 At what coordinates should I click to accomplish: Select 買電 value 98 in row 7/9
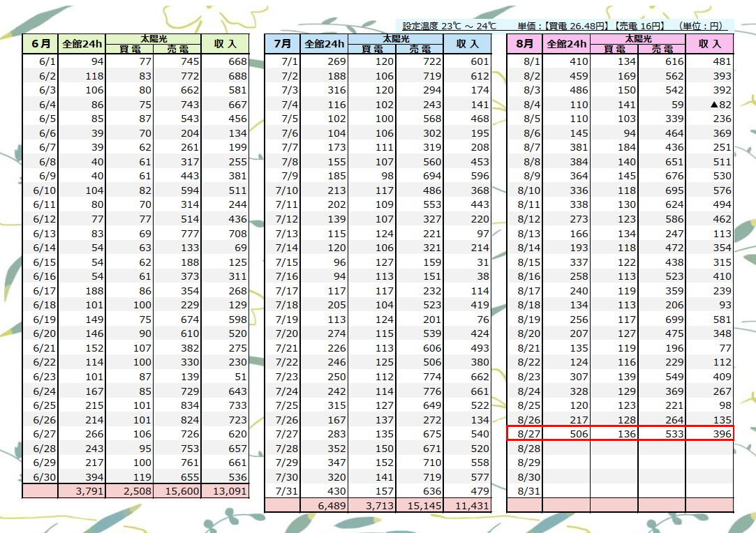(372, 176)
